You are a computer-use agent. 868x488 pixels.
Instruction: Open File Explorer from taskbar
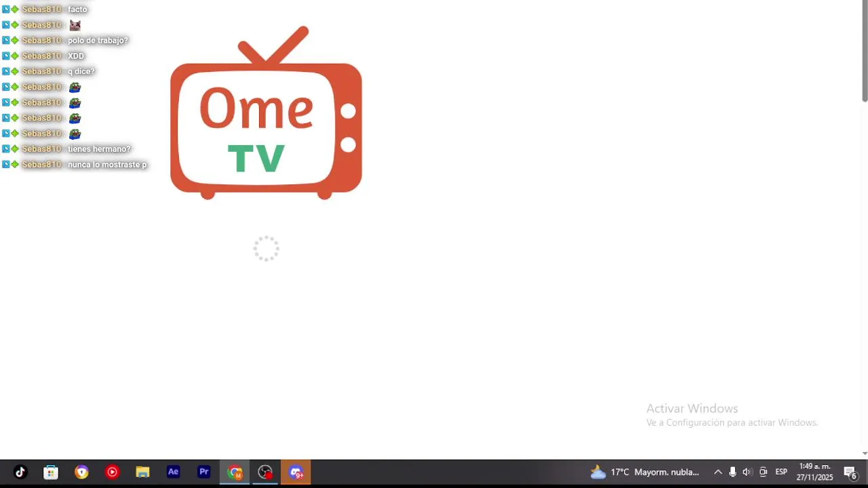pos(142,472)
